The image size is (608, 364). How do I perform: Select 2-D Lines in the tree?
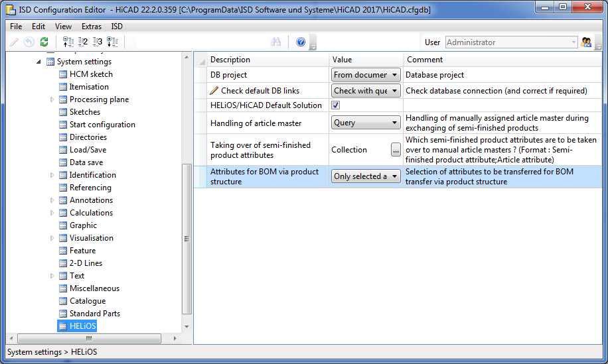click(86, 263)
